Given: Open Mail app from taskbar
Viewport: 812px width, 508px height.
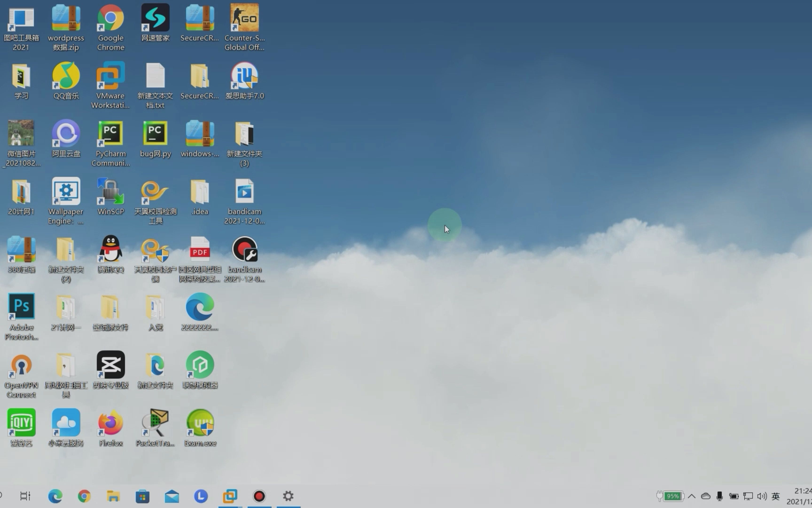Looking at the screenshot, I should coord(172,496).
